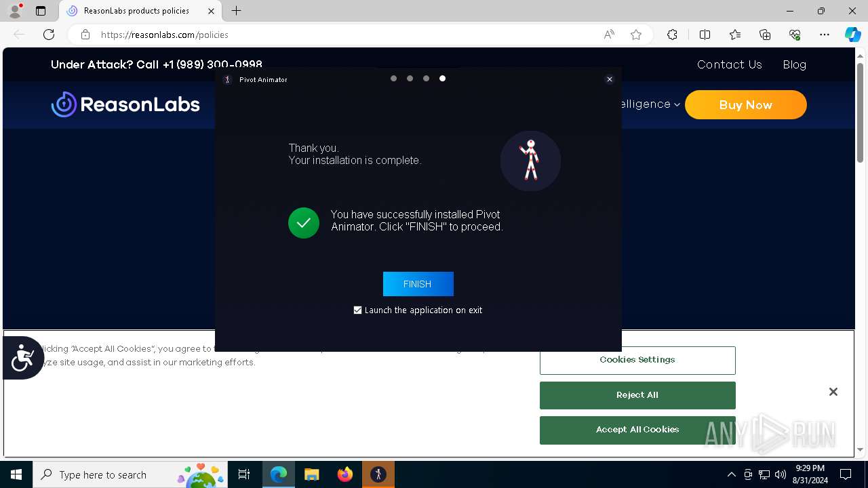The width and height of the screenshot is (868, 488).
Task: Select ReasonLabs products policies tab
Action: [x=140, y=11]
